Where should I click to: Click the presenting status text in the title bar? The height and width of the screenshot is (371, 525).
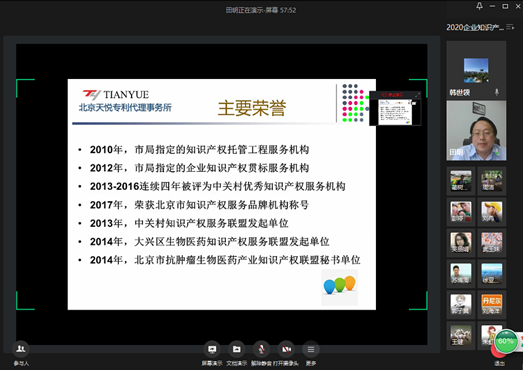click(260, 10)
